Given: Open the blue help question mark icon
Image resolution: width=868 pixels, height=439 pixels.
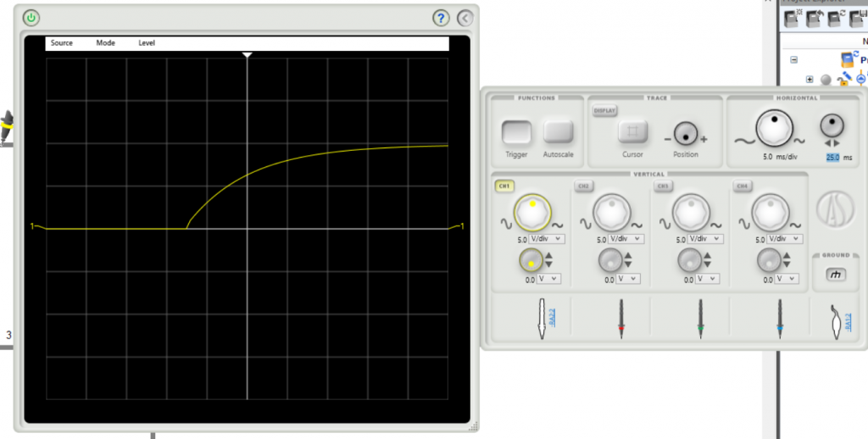Looking at the screenshot, I should point(441,18).
